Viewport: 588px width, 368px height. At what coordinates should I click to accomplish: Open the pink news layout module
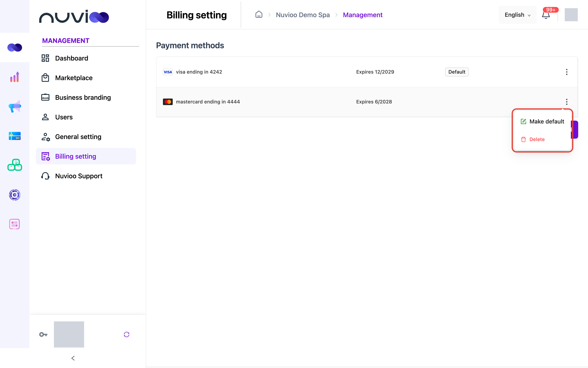coord(14,224)
